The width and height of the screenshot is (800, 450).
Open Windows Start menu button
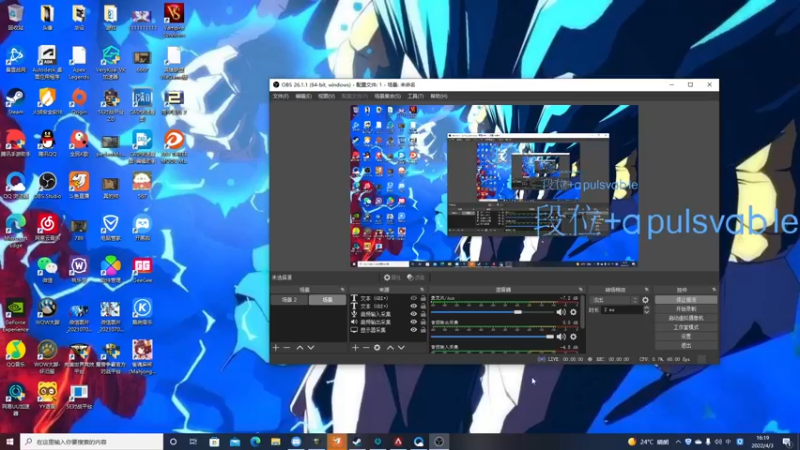10,442
